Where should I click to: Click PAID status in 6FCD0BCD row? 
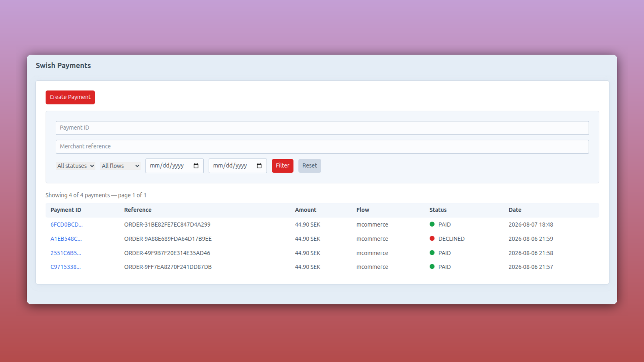click(444, 225)
